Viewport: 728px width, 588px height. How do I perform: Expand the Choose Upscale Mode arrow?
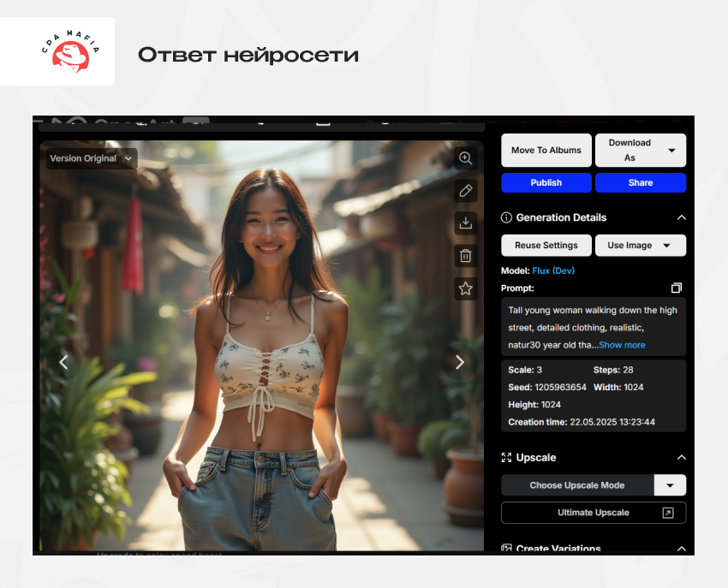(x=670, y=485)
